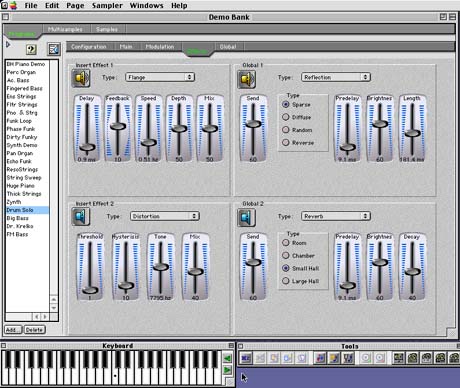
Task: Click the tuning fork Tools icon
Action: click(348, 358)
